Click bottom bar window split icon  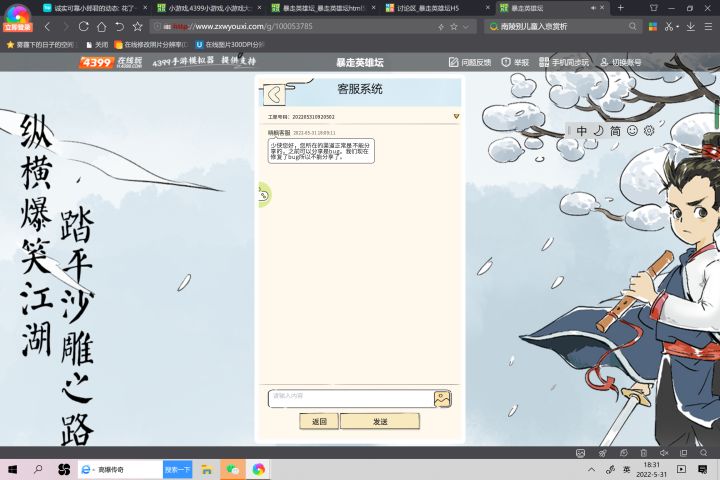(683, 453)
